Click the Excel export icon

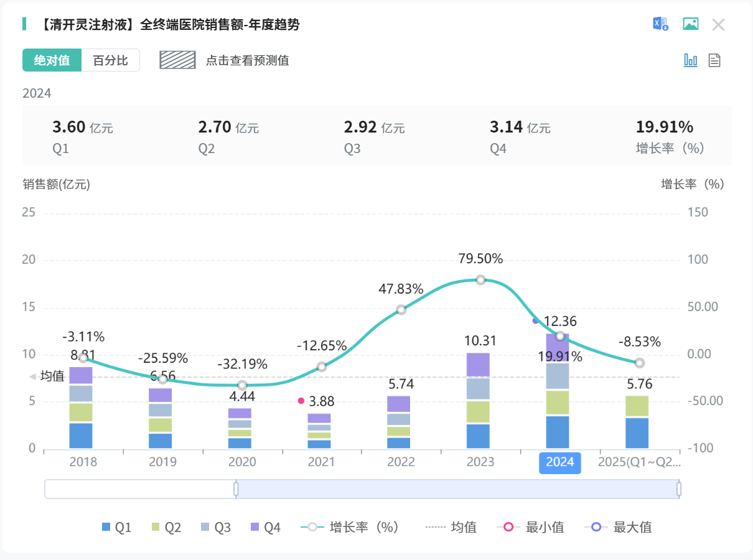click(x=660, y=24)
